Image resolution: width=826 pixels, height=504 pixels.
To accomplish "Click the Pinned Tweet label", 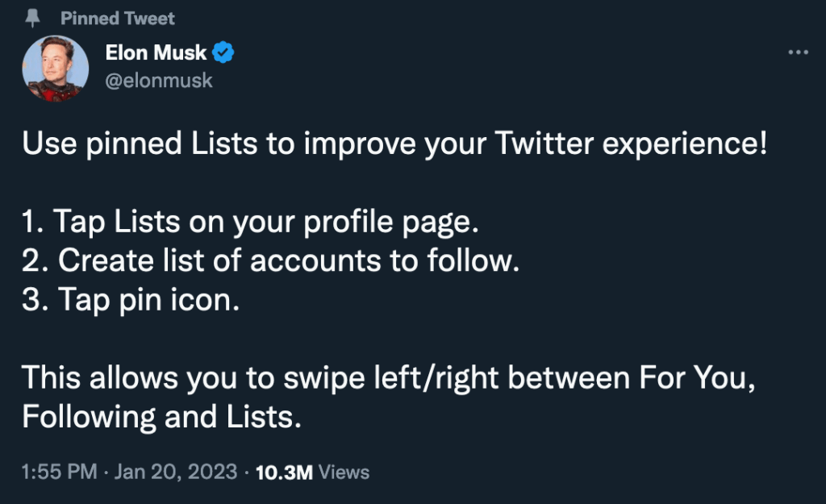I will tap(118, 18).
